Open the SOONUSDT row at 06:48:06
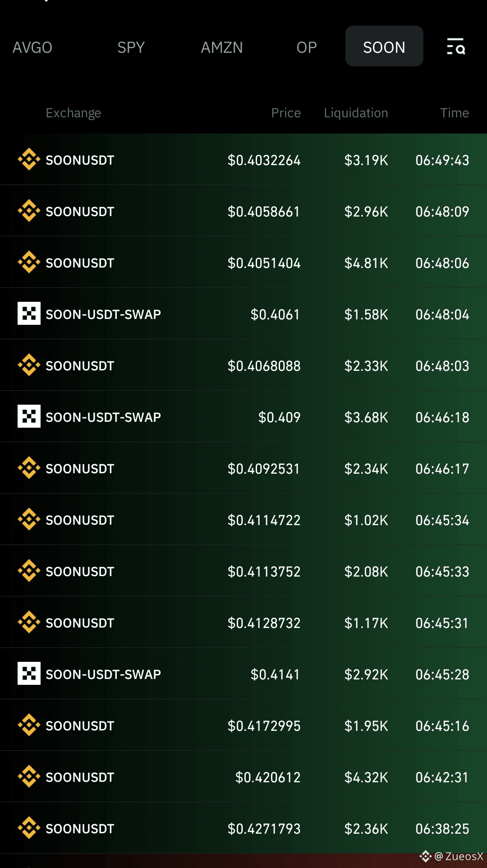The width and height of the screenshot is (487, 868). [x=243, y=262]
